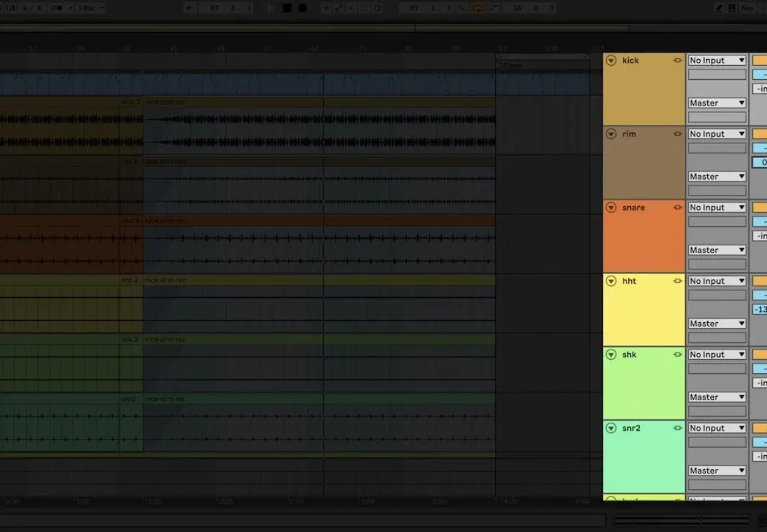Screen dimensions: 767x532
Task: Click the Session Record circle icon
Action: 377,8
